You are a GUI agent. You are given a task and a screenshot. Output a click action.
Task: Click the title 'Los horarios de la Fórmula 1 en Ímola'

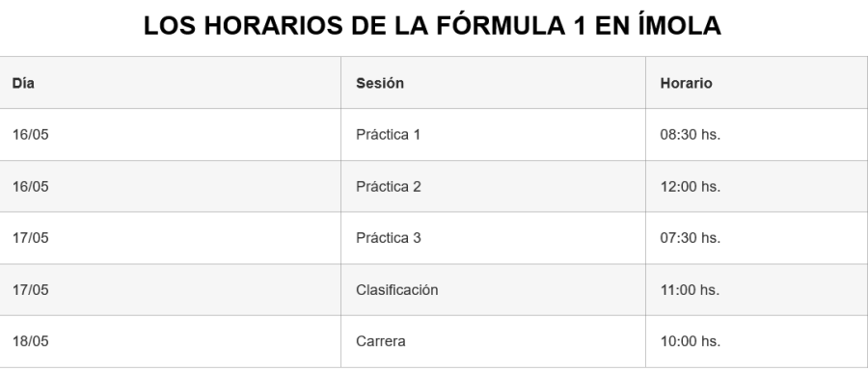coord(432,25)
